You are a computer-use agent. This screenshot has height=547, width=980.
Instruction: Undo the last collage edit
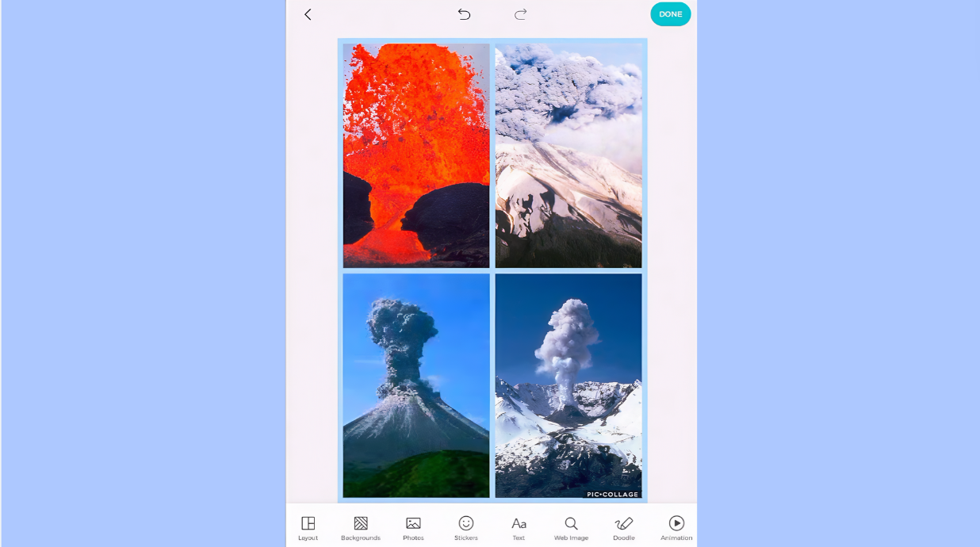point(464,14)
